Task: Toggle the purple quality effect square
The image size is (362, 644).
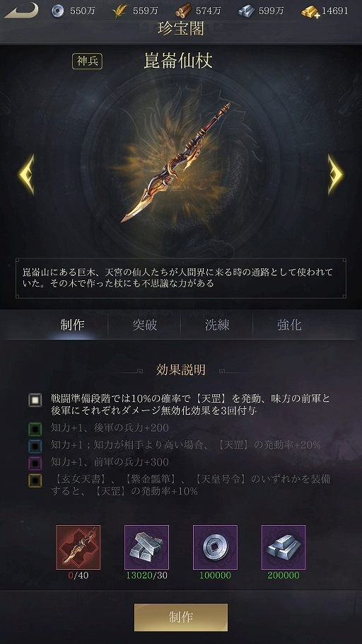Action: (x=35, y=464)
